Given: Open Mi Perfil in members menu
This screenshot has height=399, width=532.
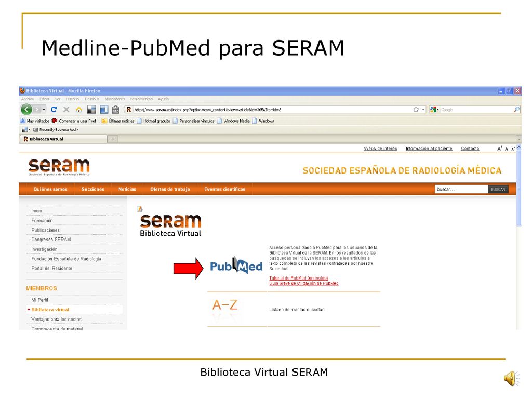Looking at the screenshot, I should [x=39, y=300].
